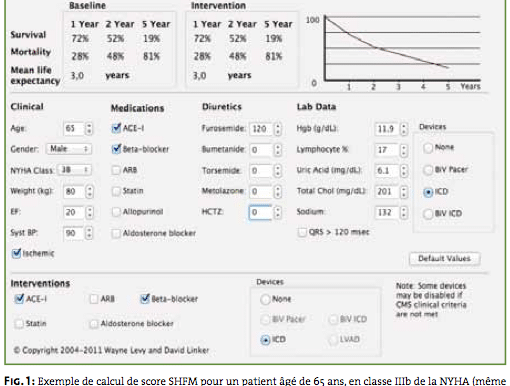
Task: Select None in Lab Data devices
Action: [428, 147]
